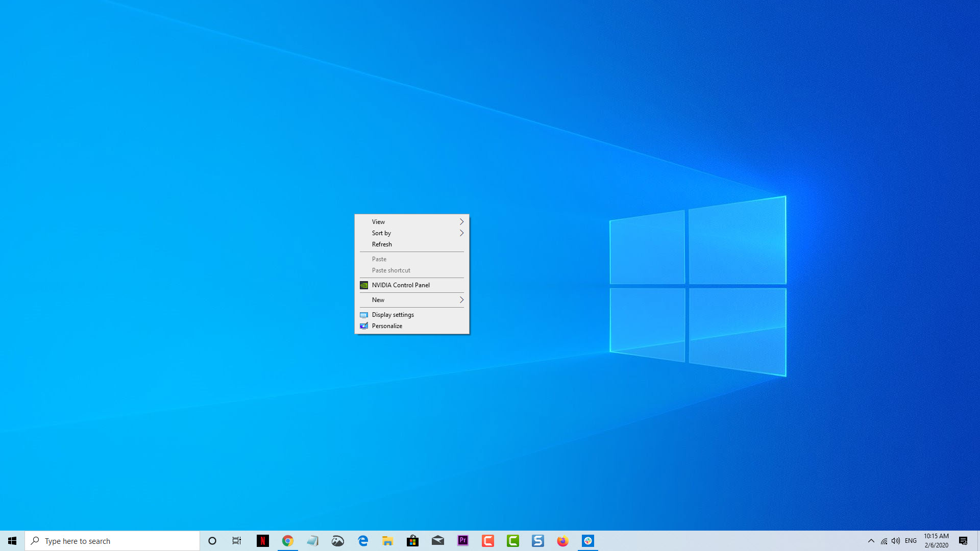Click the Type here to search box
Screen dimensions: 980x551
112,540
